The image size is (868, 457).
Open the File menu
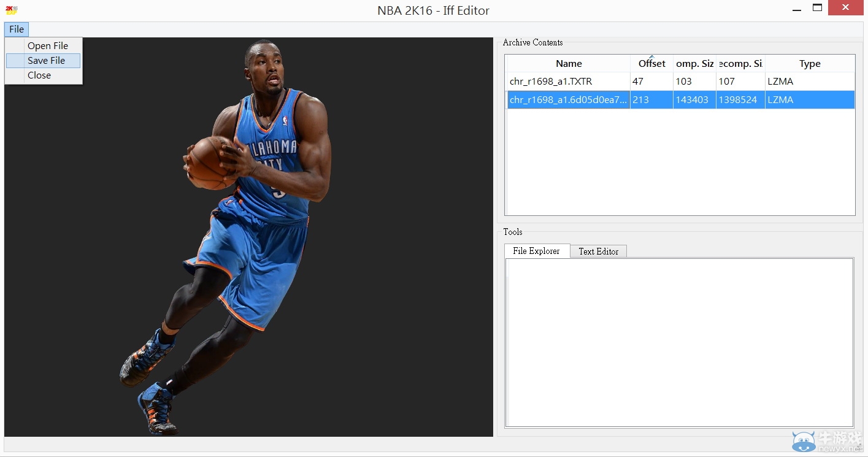pos(17,29)
